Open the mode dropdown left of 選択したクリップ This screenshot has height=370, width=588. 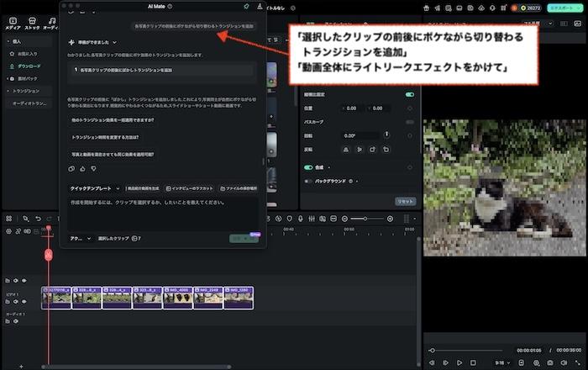[81, 239]
